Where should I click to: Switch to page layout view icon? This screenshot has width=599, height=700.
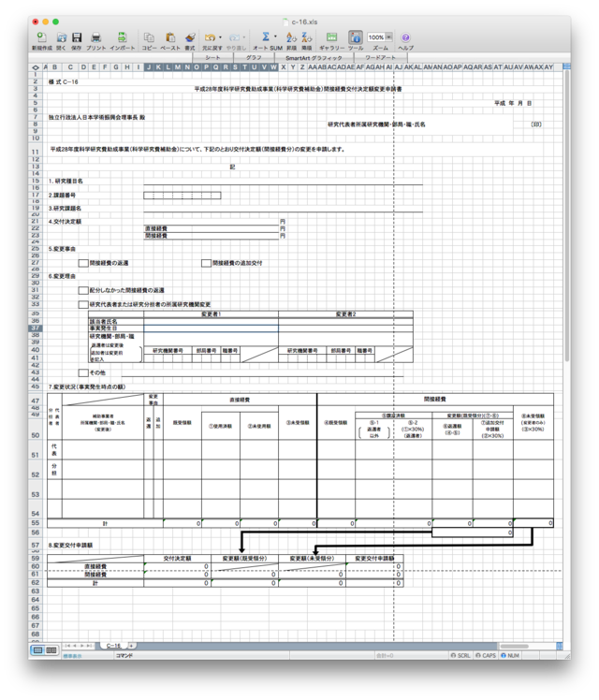coord(51,650)
